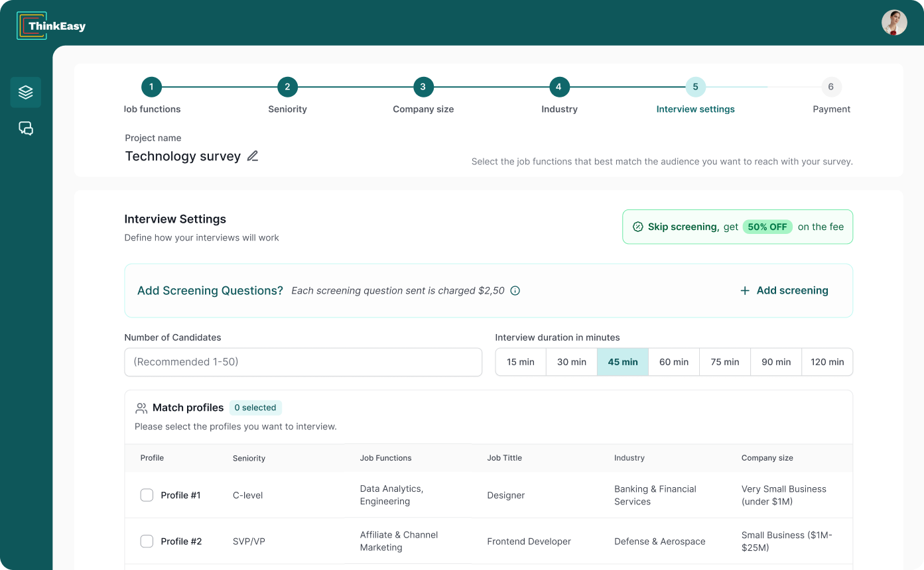
Task: Go to step 1 Job functions
Action: point(151,87)
